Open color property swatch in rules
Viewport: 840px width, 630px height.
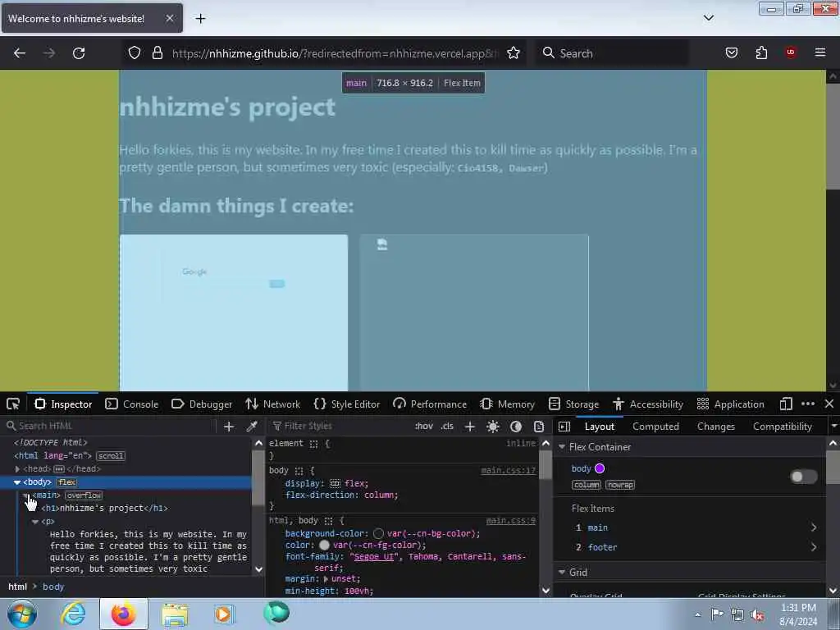(x=324, y=545)
